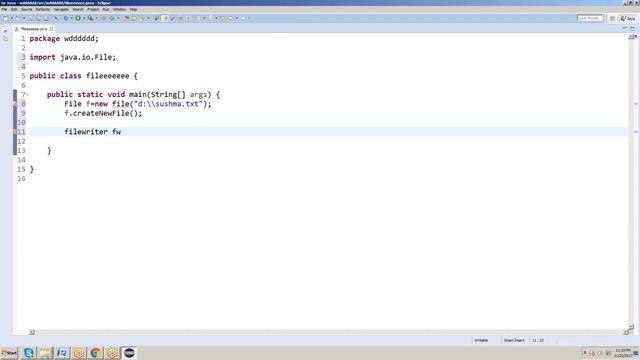Click the New Java Package icon
The width and height of the screenshot is (640, 360).
[104, 18]
